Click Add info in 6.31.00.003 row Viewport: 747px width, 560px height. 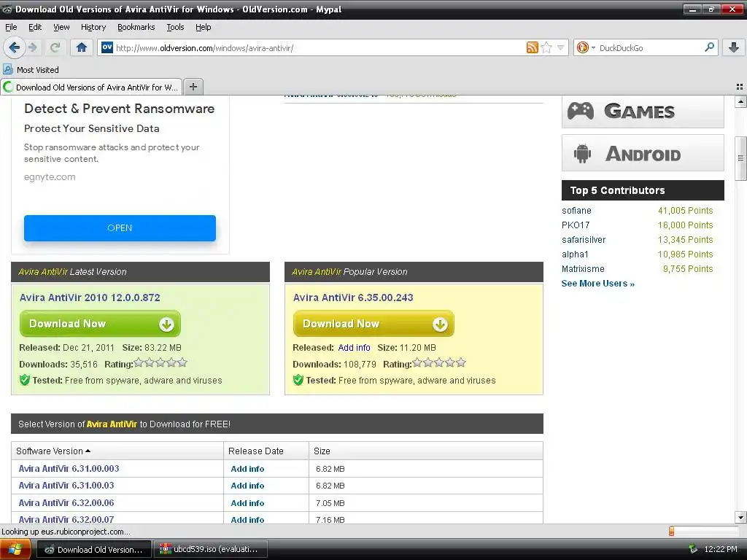point(247,469)
